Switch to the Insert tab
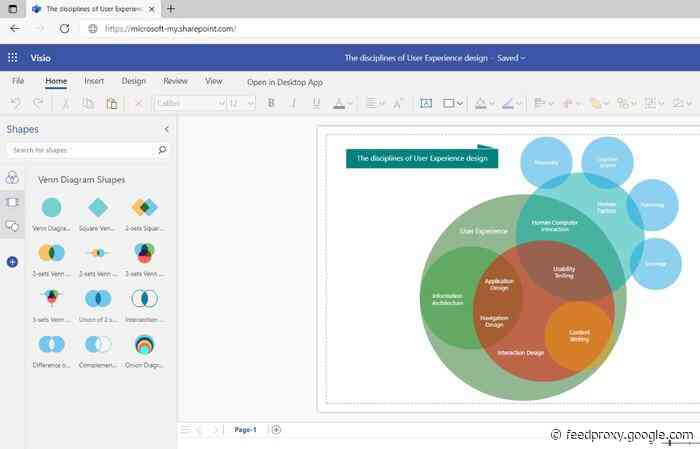700x449 pixels. point(94,81)
